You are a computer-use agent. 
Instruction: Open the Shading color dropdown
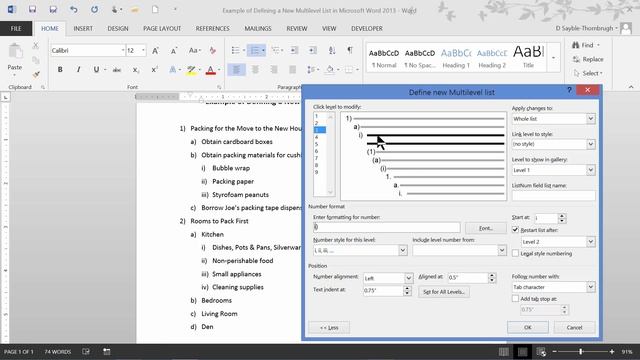(338, 70)
